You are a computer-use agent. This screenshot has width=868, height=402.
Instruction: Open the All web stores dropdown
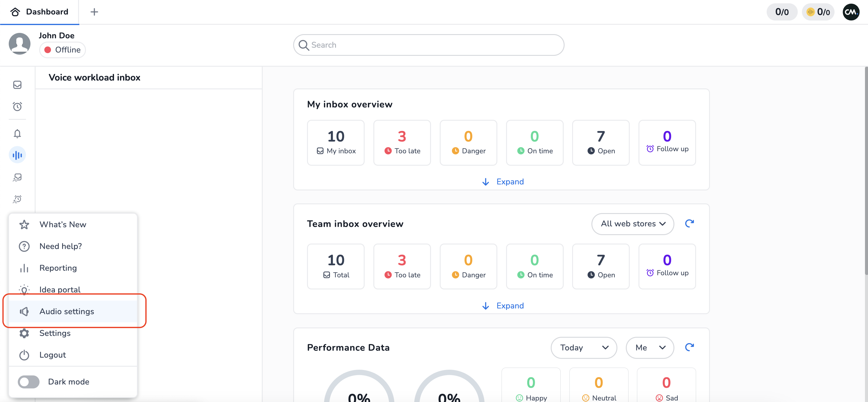[632, 224]
